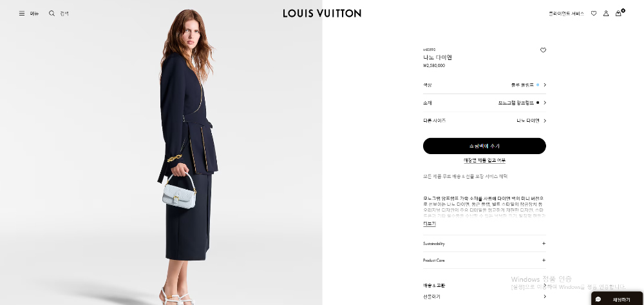Viewport: 644px width, 305px height.
Task: Expand the color selection row chevron
Action: (545, 84)
